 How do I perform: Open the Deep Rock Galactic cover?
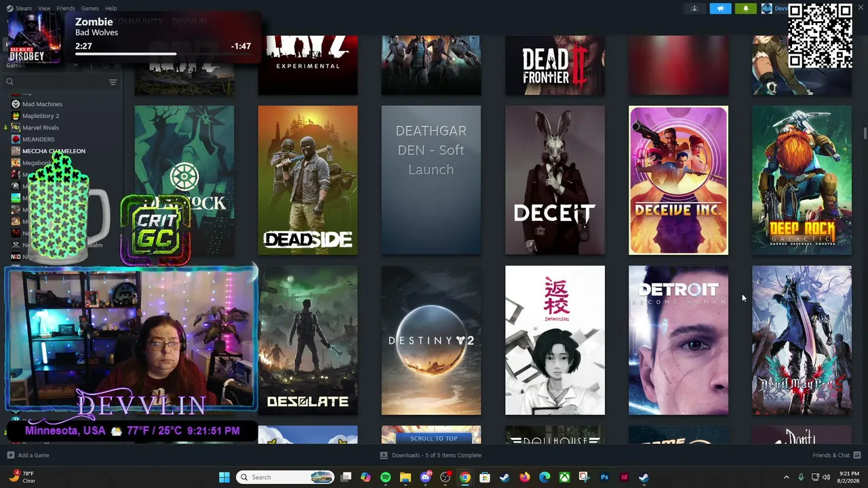coord(802,180)
